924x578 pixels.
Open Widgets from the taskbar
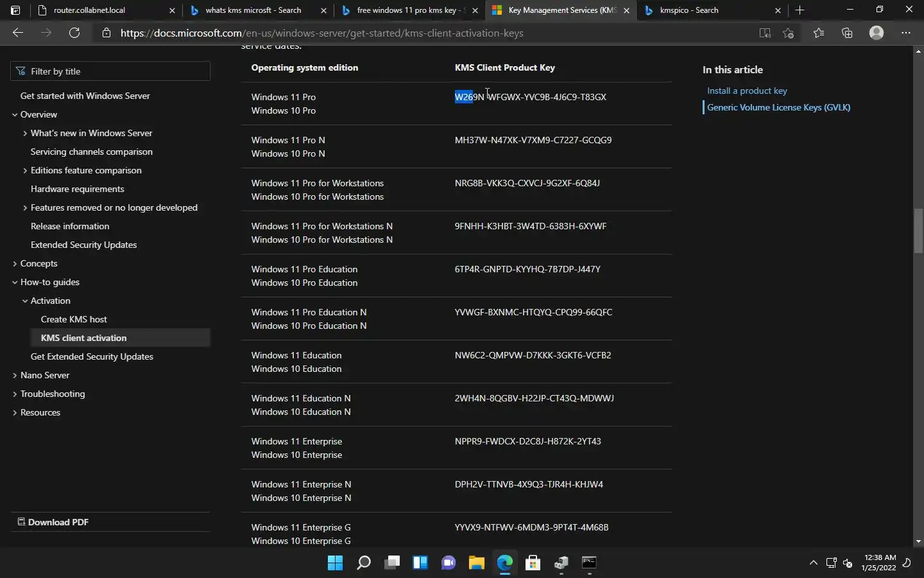[420, 563]
